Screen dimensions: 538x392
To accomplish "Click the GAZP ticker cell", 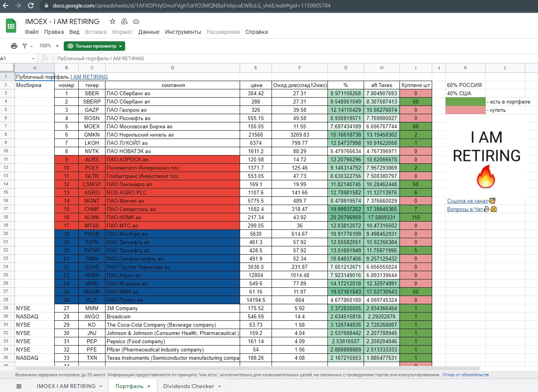I will (x=92, y=110).
